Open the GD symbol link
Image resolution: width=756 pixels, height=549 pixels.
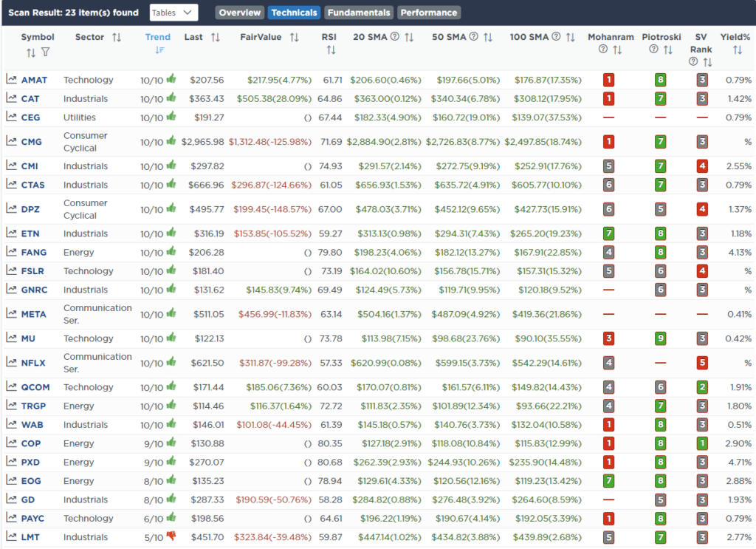(28, 499)
